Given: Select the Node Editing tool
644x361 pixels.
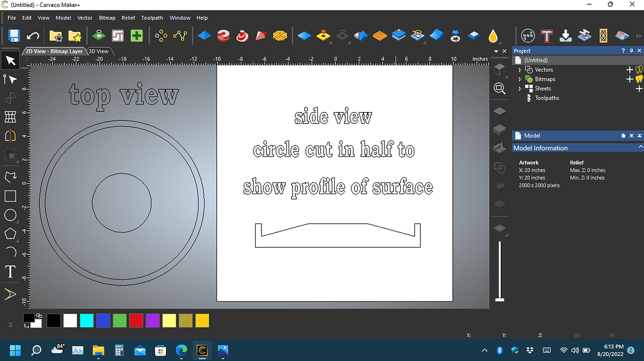Looking at the screenshot, I should click(11, 79).
